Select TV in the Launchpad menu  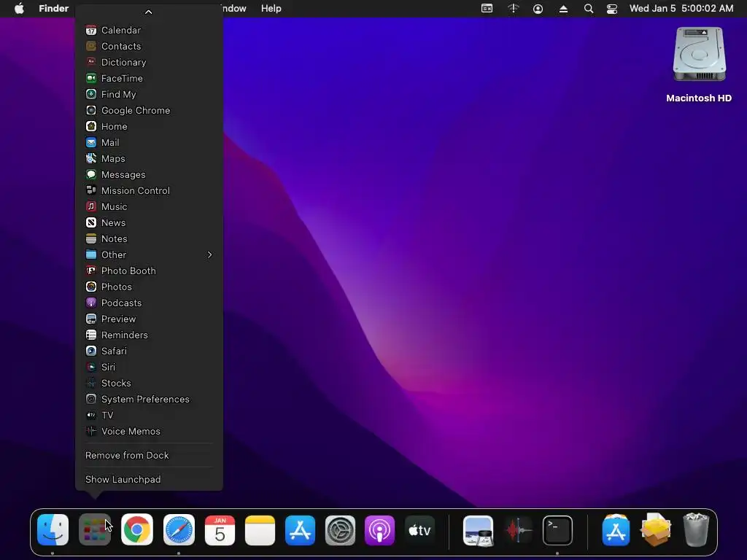(x=149, y=415)
